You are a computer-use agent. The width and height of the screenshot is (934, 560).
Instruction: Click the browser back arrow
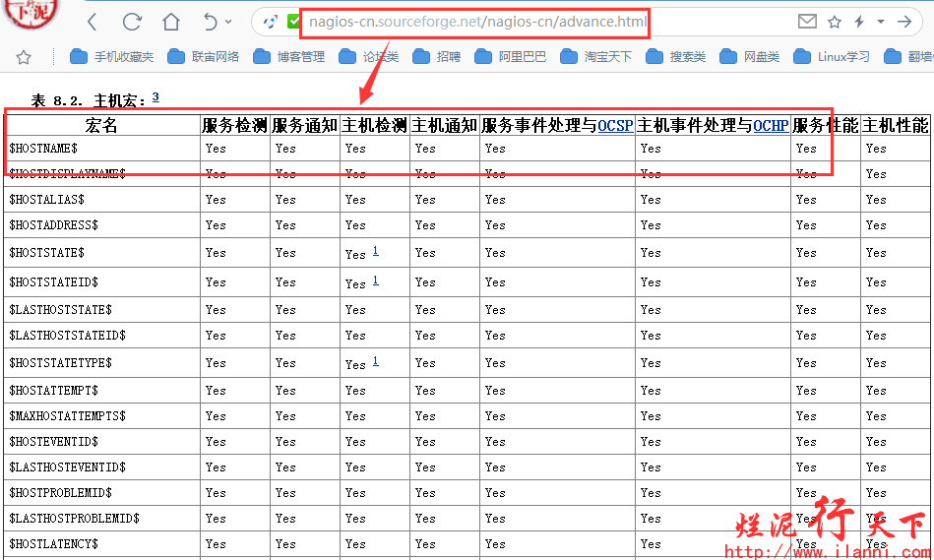coord(92,22)
